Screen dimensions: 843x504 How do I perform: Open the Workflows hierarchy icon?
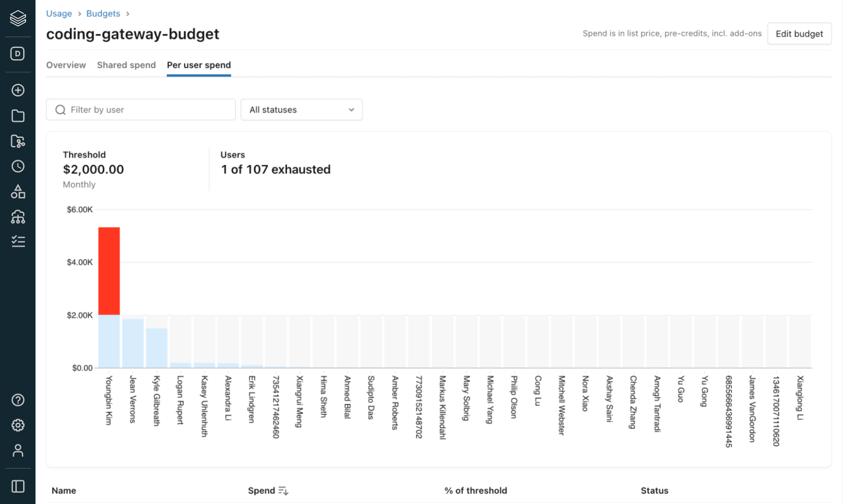(18, 217)
